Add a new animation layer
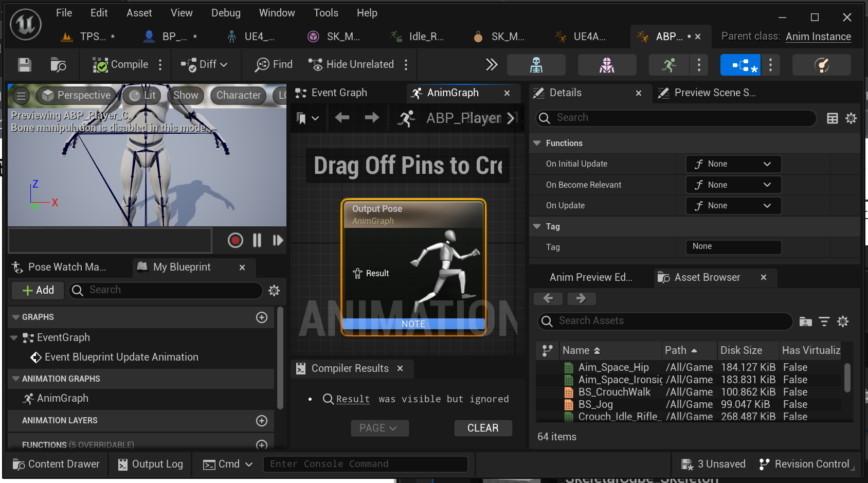Screen dimensions: 868x483 click(x=262, y=421)
